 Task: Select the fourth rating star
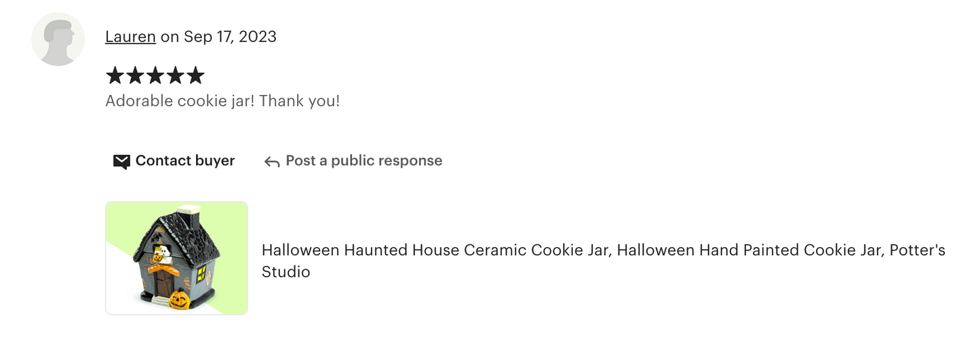click(x=176, y=75)
